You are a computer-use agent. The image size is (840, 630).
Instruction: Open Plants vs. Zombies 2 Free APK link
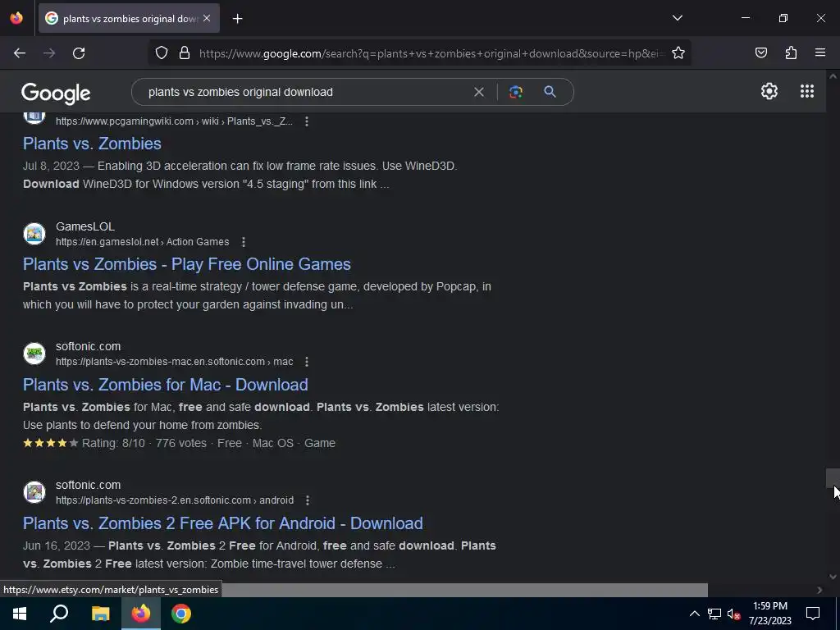[x=223, y=523]
